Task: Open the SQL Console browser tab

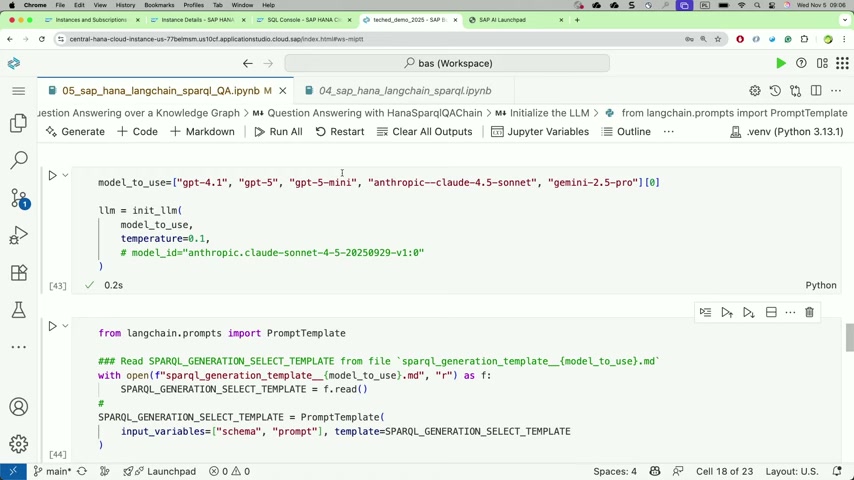Action: click(x=305, y=20)
